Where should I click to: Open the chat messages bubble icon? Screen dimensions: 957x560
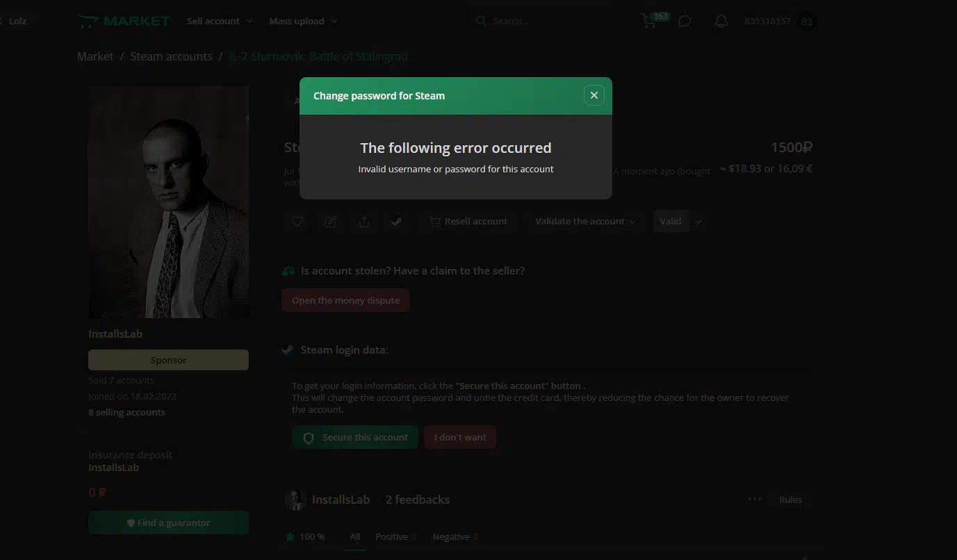[x=685, y=22]
